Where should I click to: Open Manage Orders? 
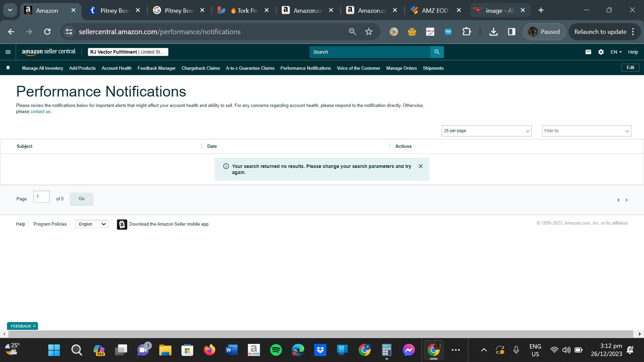click(x=401, y=68)
